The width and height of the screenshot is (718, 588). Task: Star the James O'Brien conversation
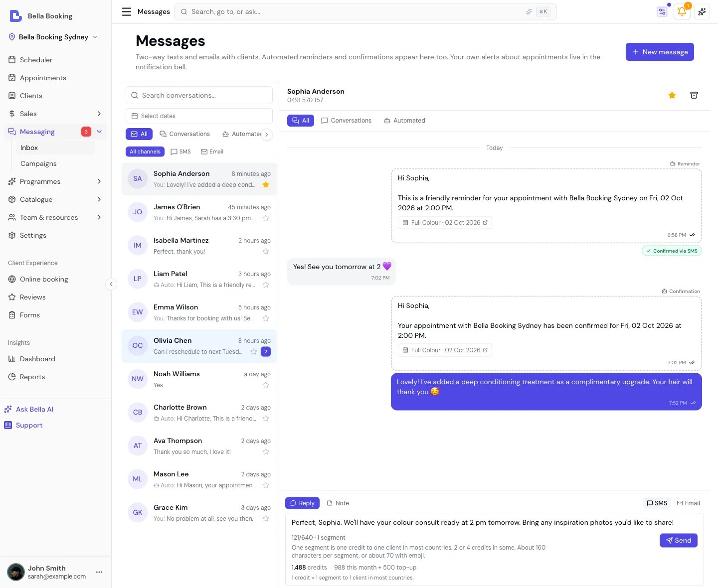pyautogui.click(x=266, y=218)
